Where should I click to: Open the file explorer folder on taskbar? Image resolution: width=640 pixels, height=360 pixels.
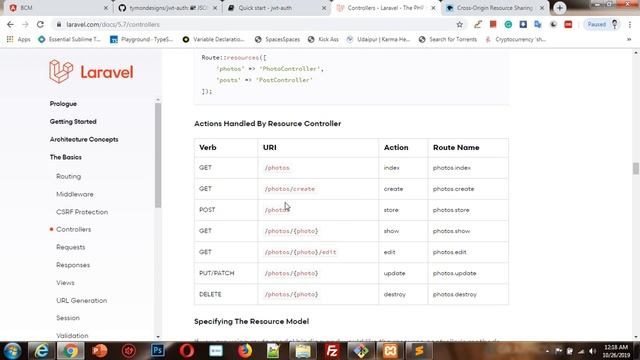(x=303, y=351)
